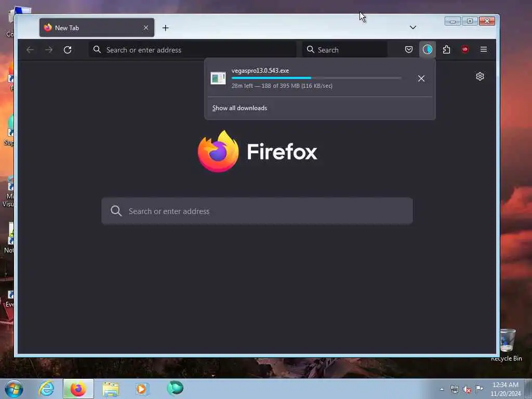Open Windows Media Player from taskbar
Screen dimensions: 532x399
tap(142, 389)
